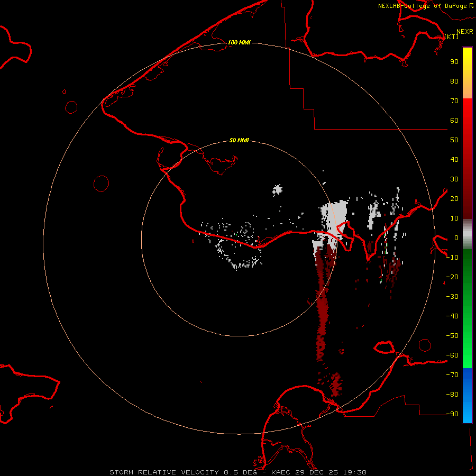This screenshot has width=476, height=476.
Task: Click the NEXLAB-College of DuPage credit text
Action: 425,6
